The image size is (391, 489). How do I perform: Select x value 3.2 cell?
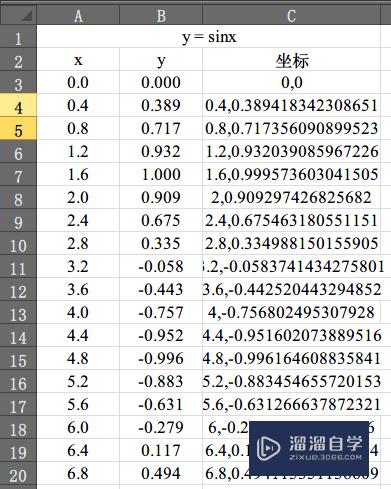click(78, 266)
